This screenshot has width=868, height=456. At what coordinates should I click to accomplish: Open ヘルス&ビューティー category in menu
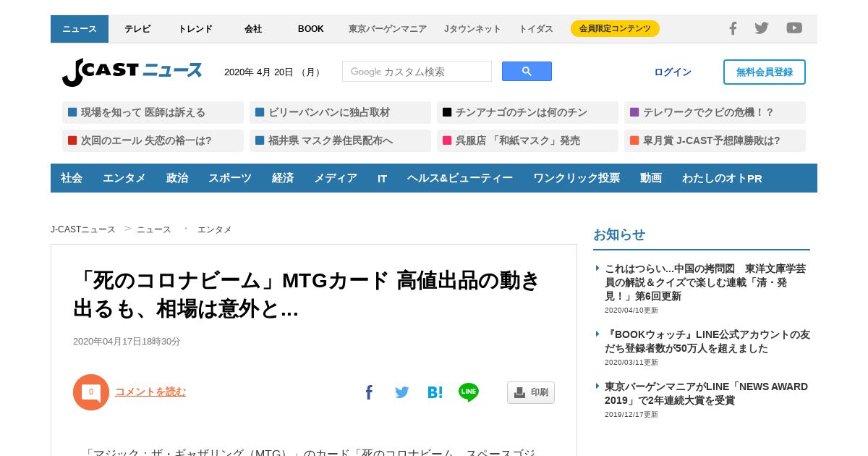[x=460, y=178]
